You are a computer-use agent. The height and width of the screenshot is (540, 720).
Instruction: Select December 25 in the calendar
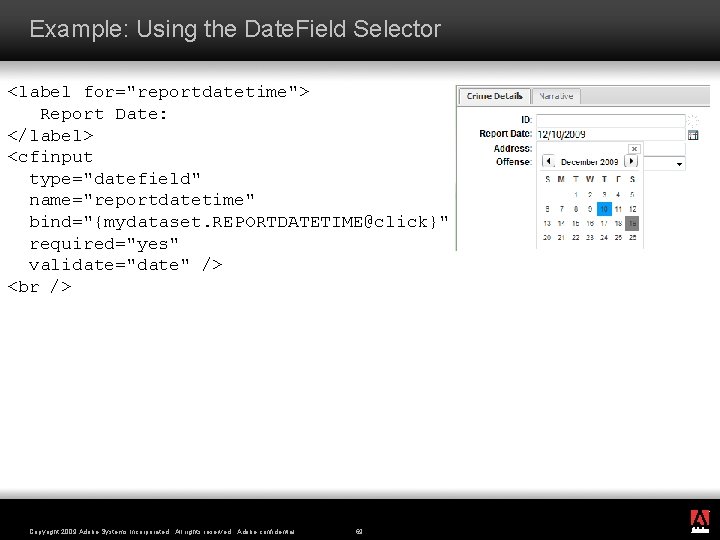point(618,238)
